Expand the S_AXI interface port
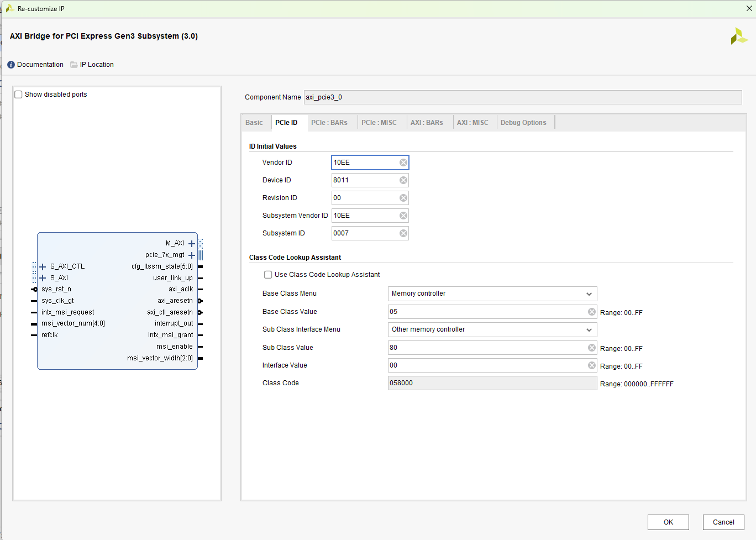Image resolution: width=756 pixels, height=540 pixels. [x=43, y=278]
